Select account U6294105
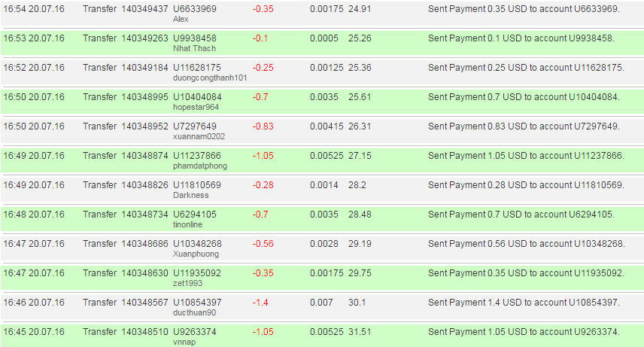 point(195,215)
